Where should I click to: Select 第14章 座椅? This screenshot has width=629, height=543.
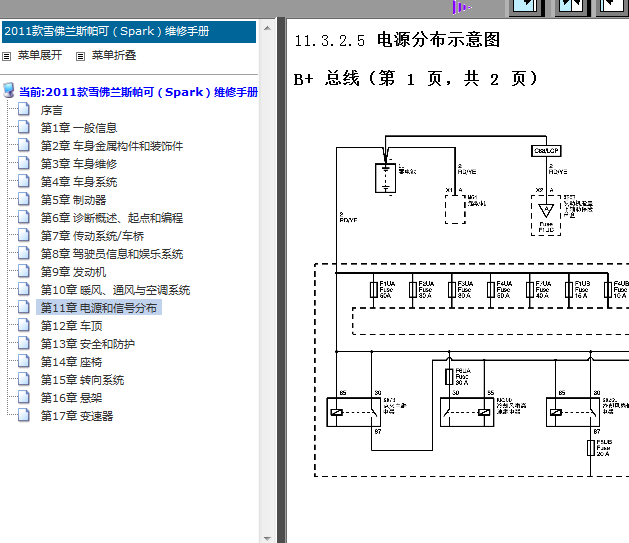71,362
